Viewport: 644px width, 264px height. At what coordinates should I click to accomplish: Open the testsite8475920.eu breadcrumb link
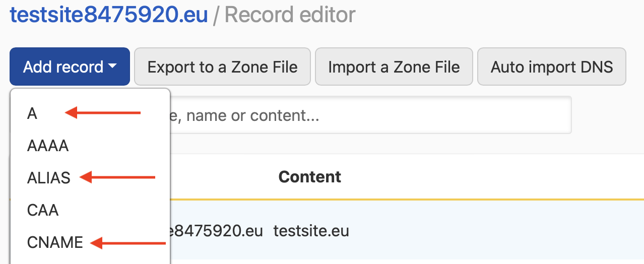pos(109,15)
